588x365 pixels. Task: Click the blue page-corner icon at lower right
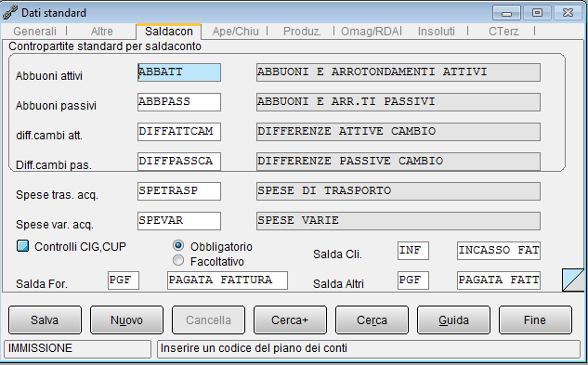point(573,280)
